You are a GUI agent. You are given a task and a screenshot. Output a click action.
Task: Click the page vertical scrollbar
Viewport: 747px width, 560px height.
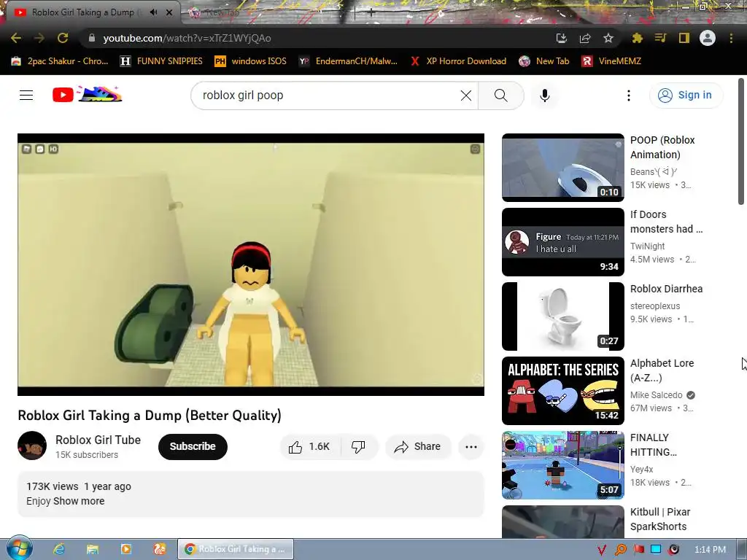[x=741, y=141]
